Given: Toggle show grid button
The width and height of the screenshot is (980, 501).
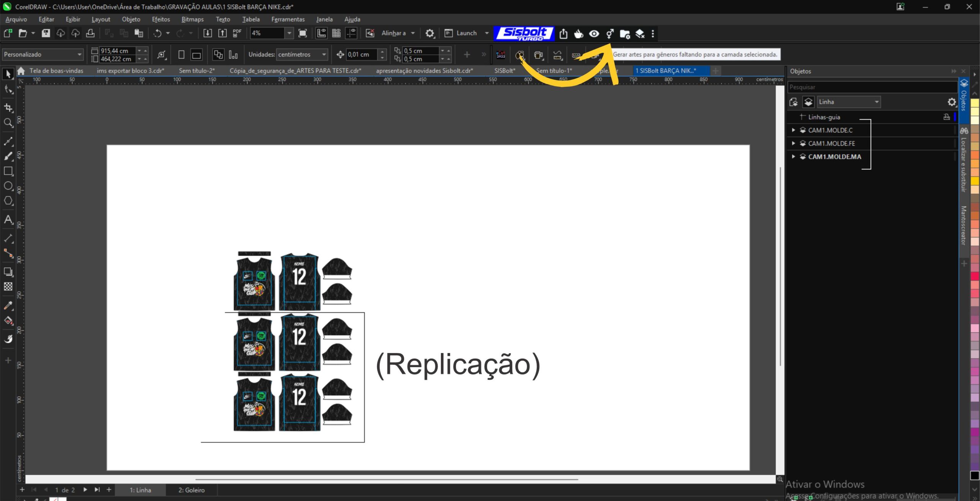Looking at the screenshot, I should pos(336,33).
